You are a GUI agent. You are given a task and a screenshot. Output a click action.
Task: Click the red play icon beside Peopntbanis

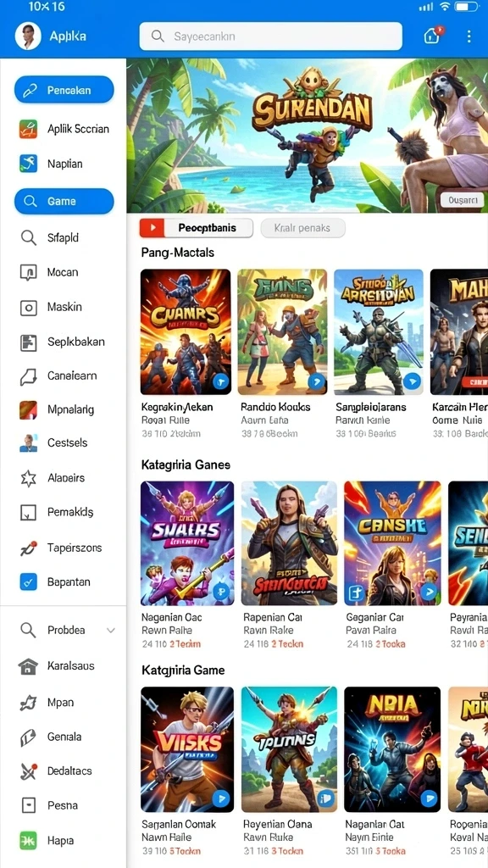pos(152,227)
